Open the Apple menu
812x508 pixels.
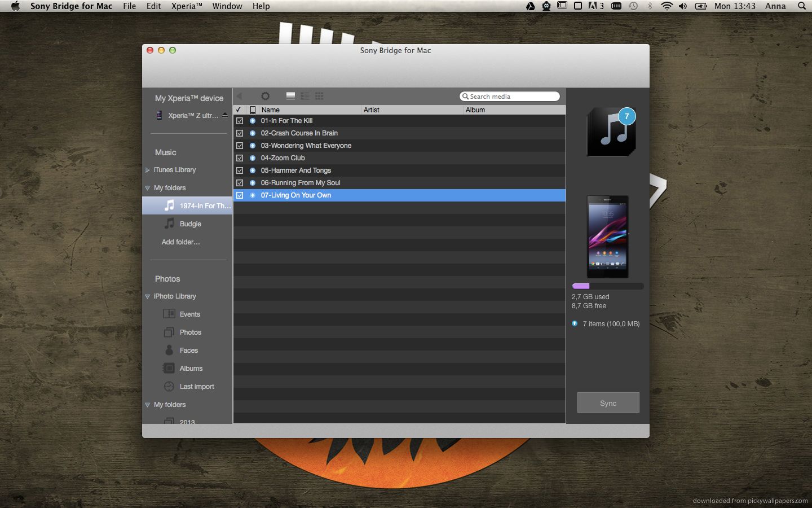[15, 6]
